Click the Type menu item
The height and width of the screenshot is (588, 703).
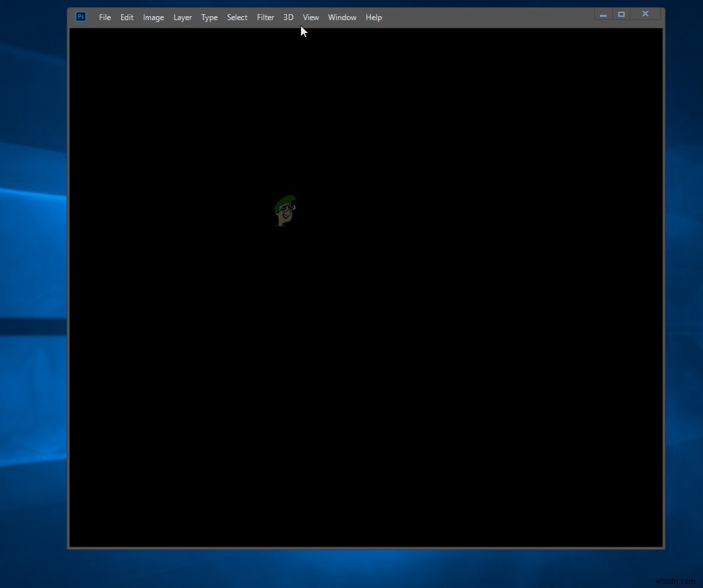coord(209,17)
